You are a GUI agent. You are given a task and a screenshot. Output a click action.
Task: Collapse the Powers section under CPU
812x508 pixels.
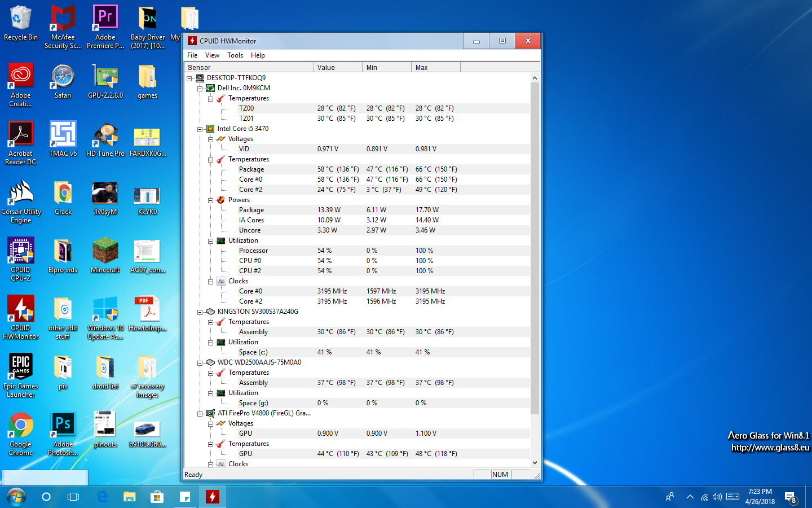pos(210,200)
